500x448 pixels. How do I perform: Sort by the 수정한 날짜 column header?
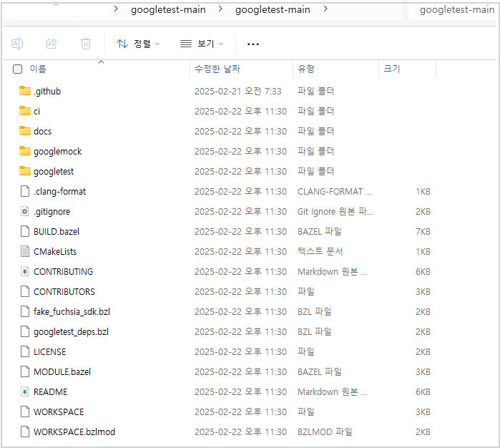(217, 69)
